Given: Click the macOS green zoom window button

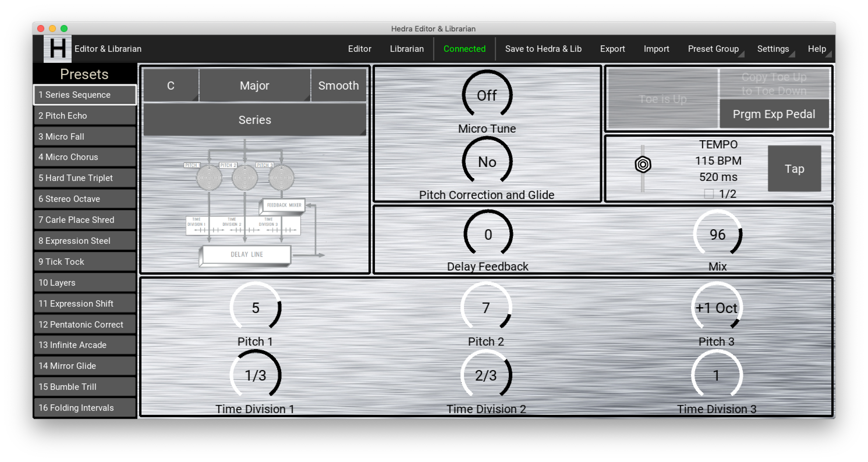Looking at the screenshot, I should click(x=64, y=28).
